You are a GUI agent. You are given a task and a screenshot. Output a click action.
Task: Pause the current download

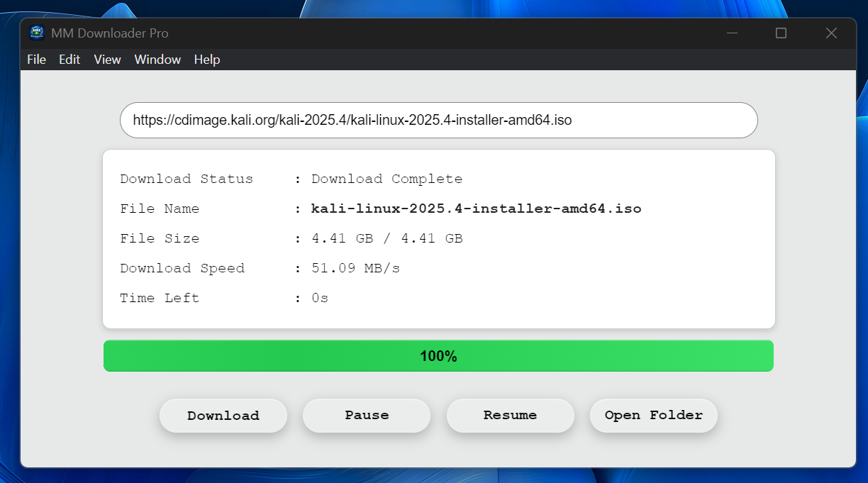(x=367, y=416)
